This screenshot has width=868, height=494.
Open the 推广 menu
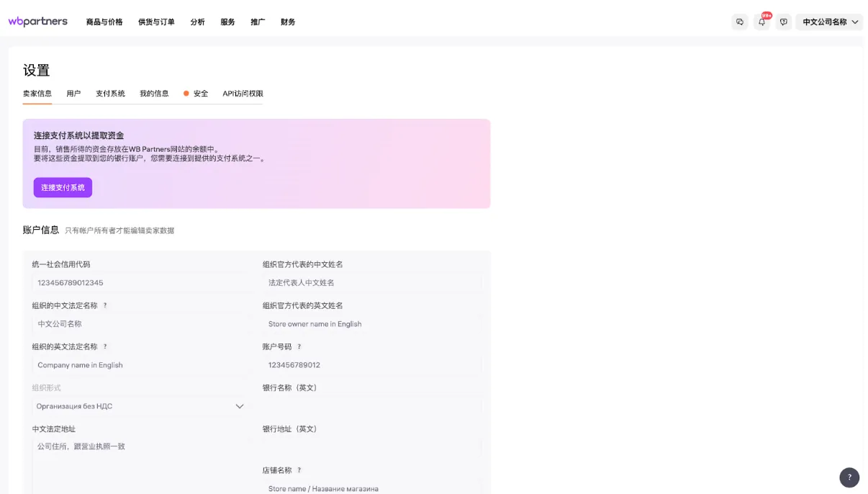pos(258,22)
